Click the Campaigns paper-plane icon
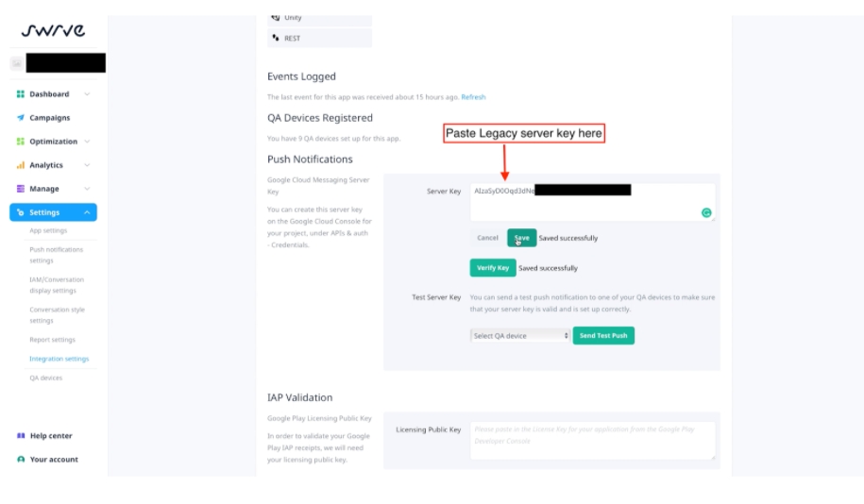This screenshot has height=504, width=864. 21,118
